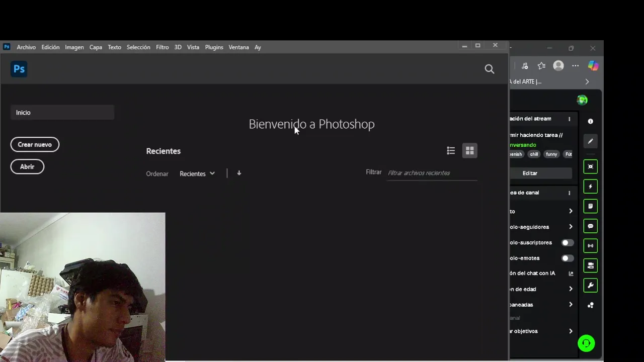This screenshot has height=362, width=644.
Task: Click ARTE bookmark in browser bar
Action: 526,81
